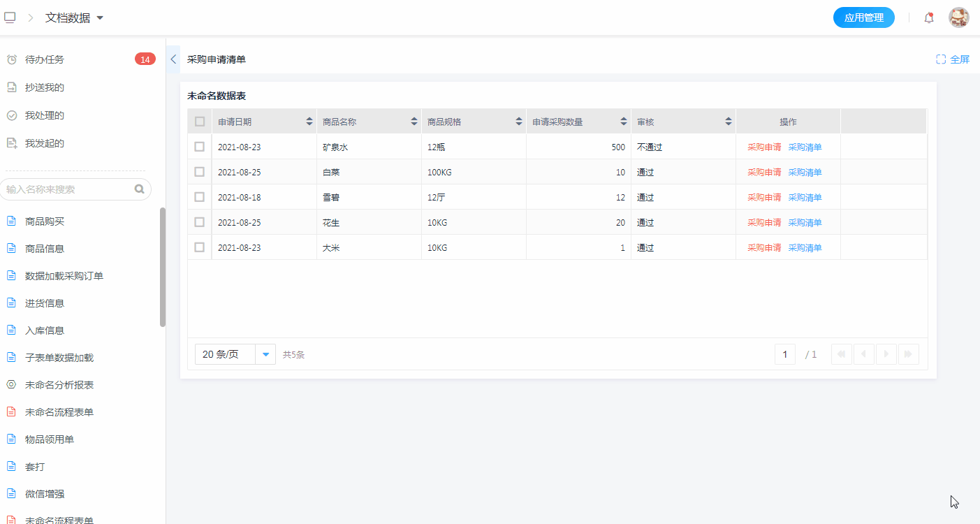Click the next page arrow
The image size is (980, 524).
coord(886,354)
